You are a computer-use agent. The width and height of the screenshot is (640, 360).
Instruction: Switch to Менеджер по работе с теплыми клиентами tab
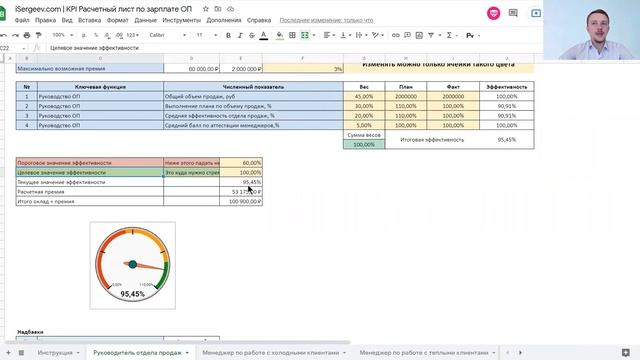click(x=424, y=353)
